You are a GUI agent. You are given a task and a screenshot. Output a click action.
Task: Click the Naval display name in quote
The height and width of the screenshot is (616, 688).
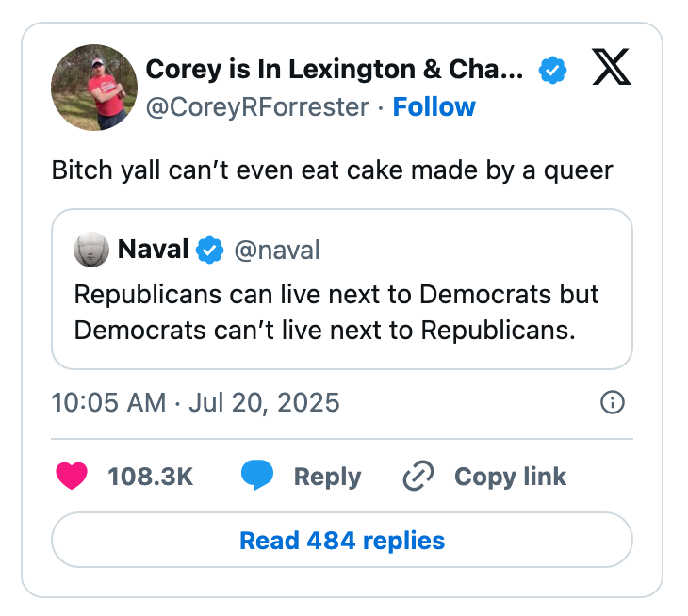click(x=155, y=250)
